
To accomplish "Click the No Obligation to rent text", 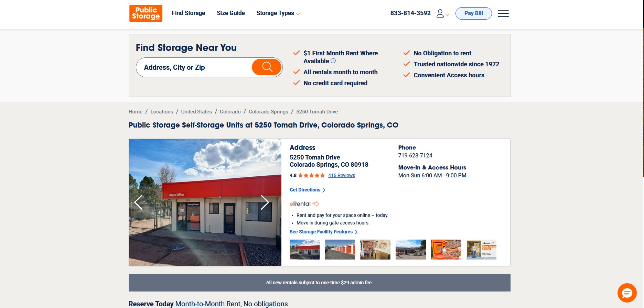I will point(442,53).
